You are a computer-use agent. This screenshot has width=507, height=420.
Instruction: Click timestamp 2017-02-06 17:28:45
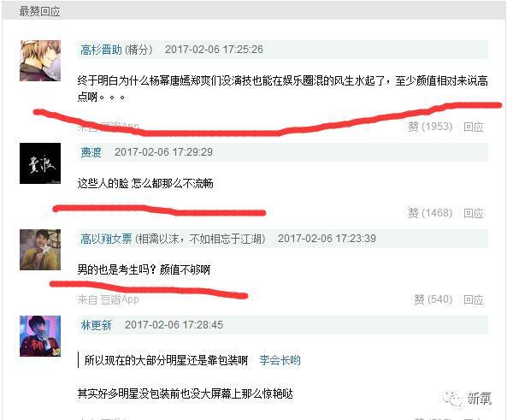(174, 325)
